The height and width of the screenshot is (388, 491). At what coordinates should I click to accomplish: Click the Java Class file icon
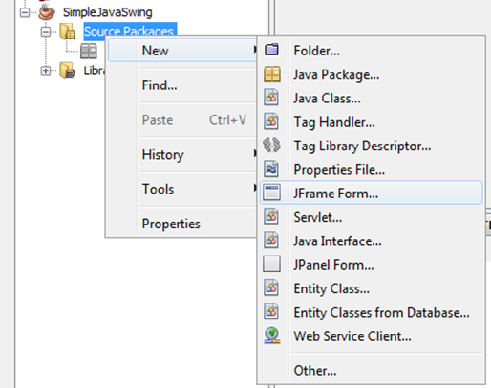[271, 98]
